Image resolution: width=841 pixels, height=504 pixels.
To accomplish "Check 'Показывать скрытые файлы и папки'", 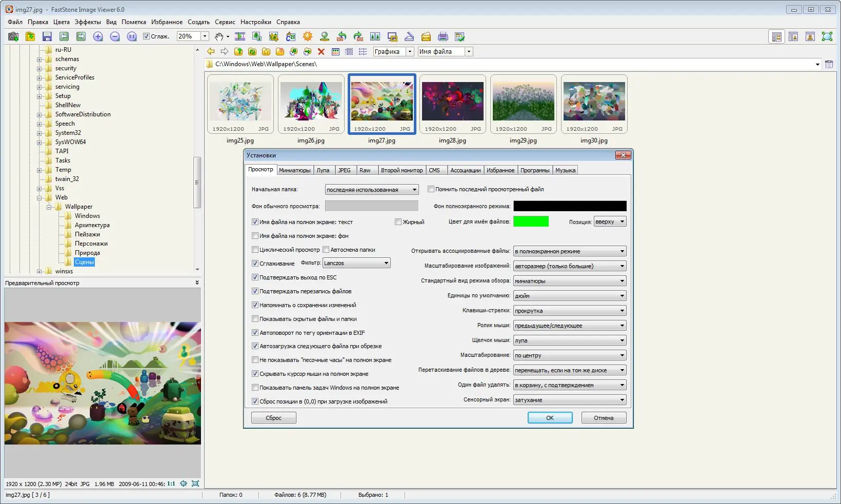I will 255,319.
